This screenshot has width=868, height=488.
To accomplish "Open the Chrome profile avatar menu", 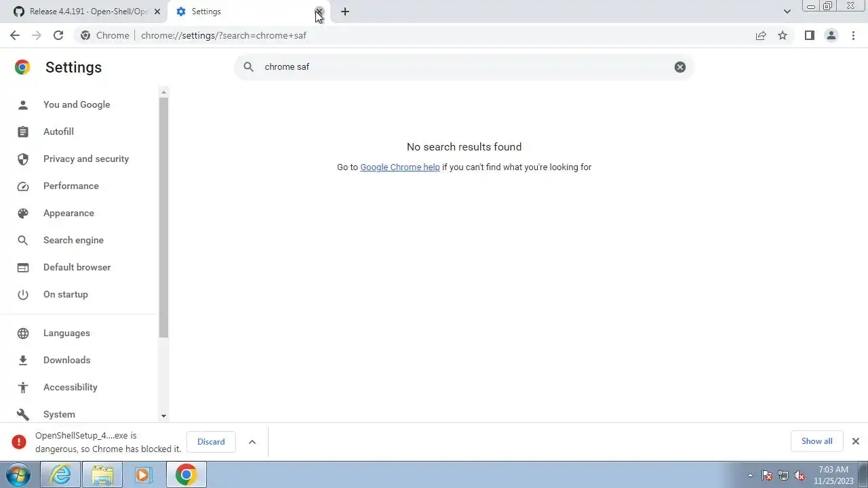I will point(831,35).
